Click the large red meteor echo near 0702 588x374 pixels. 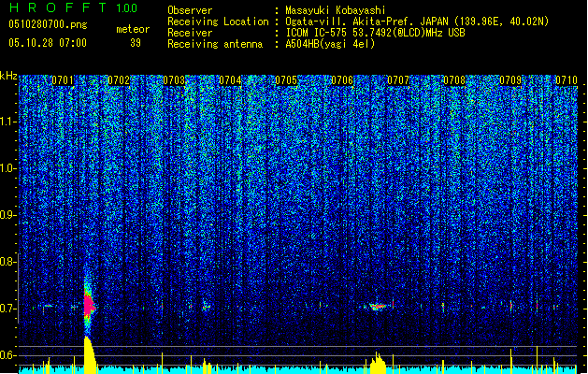(89, 305)
